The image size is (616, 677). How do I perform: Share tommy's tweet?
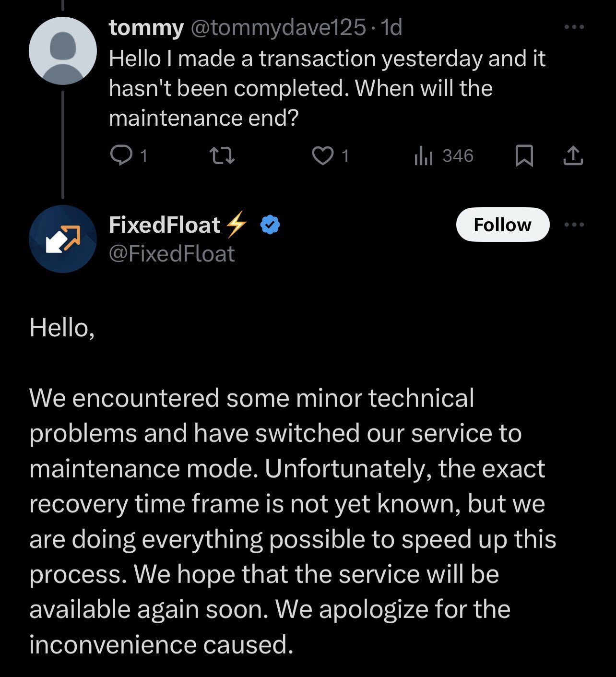coord(573,154)
